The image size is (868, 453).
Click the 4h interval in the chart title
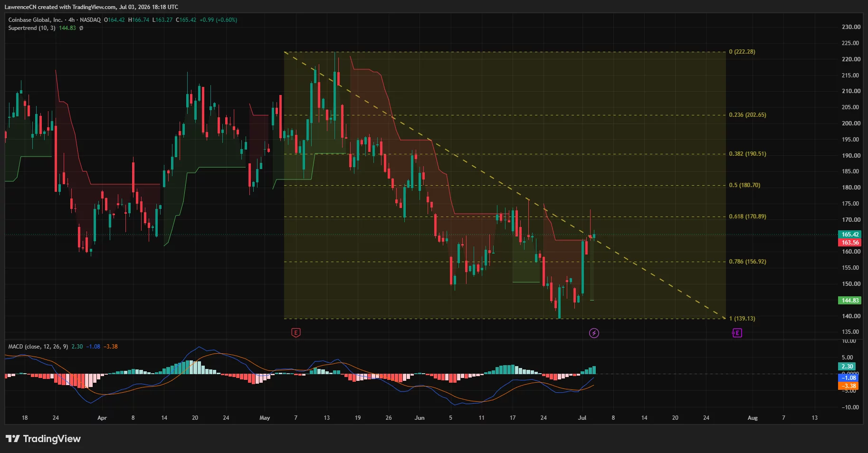(71, 20)
